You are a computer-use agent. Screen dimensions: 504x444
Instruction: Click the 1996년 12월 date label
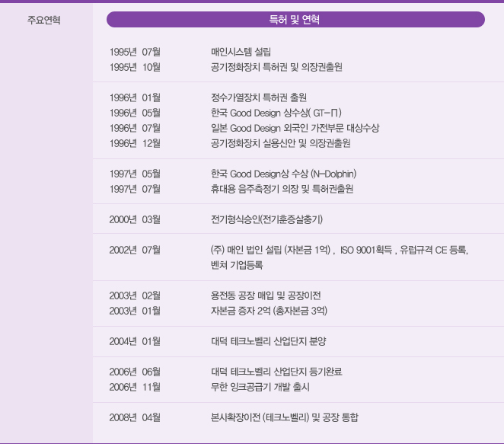click(x=135, y=143)
